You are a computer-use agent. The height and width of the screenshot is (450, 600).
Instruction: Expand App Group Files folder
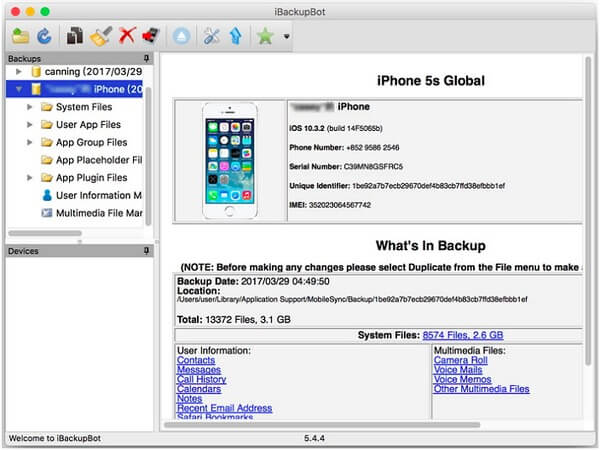[x=29, y=142]
